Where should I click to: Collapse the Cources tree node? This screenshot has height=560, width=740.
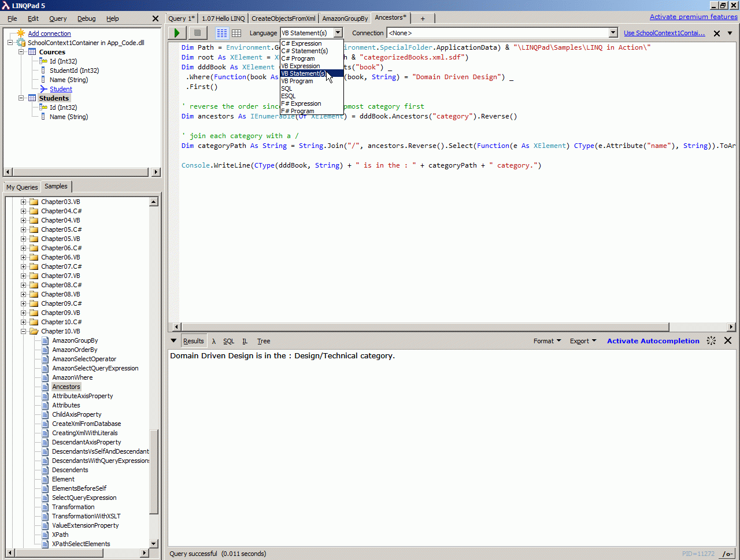[21, 52]
